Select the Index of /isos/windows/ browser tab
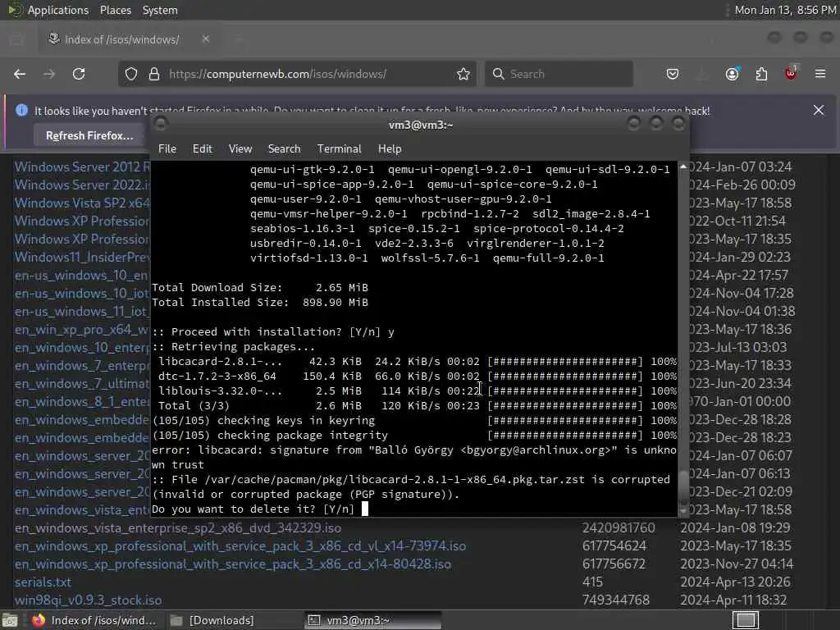This screenshot has width=840, height=630. tap(129, 39)
